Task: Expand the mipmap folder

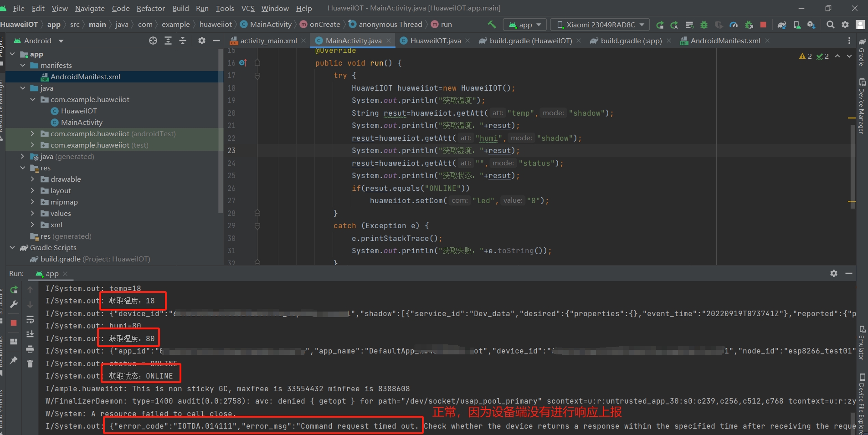Action: [x=32, y=202]
